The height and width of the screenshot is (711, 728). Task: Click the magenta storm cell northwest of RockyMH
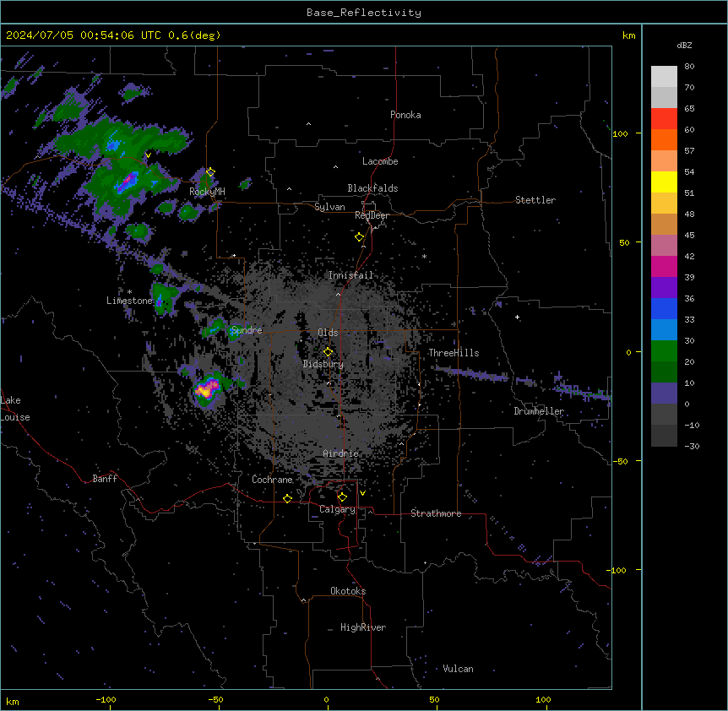point(129,181)
